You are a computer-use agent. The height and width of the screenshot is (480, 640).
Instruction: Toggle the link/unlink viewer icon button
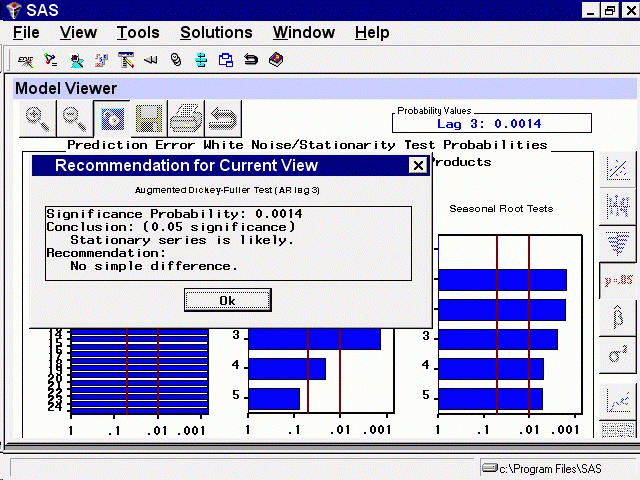112,119
